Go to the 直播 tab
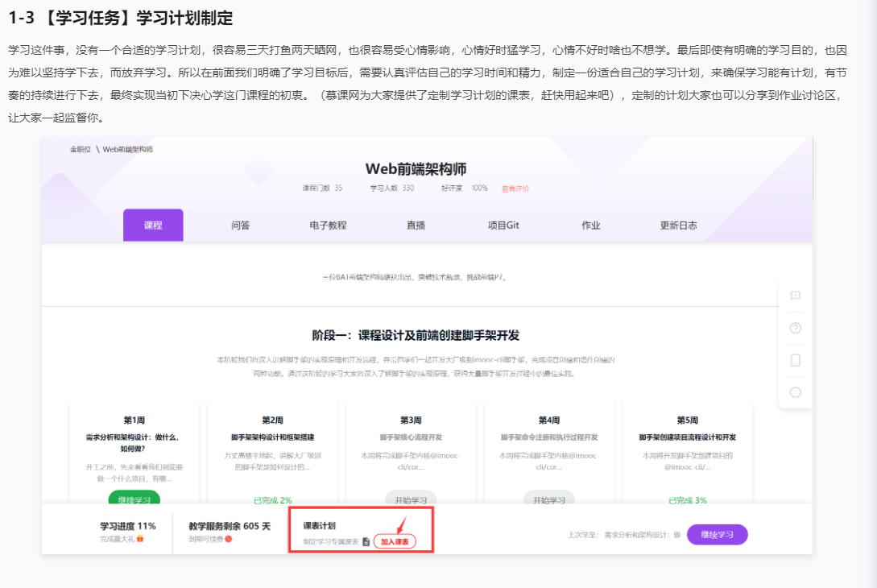The height and width of the screenshot is (588, 877). 416,226
